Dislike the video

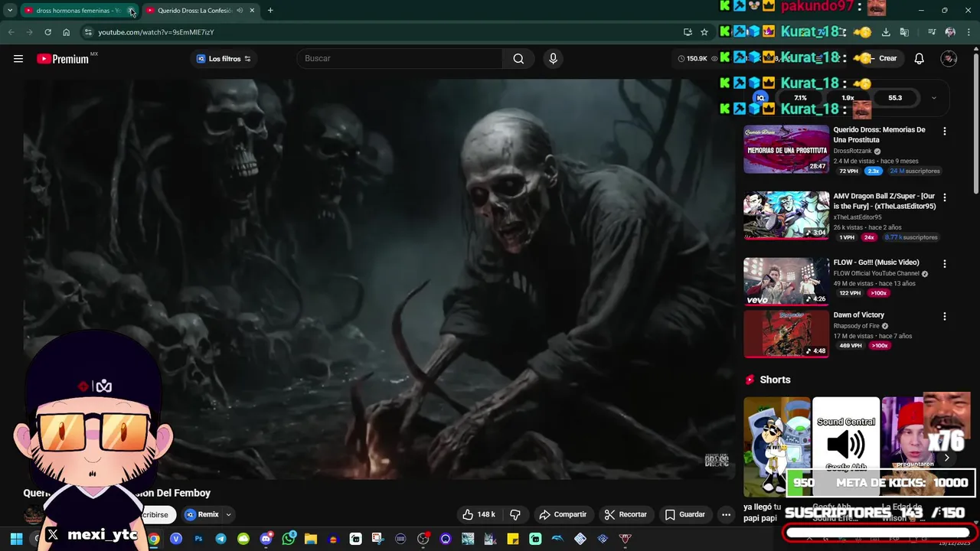(x=515, y=514)
